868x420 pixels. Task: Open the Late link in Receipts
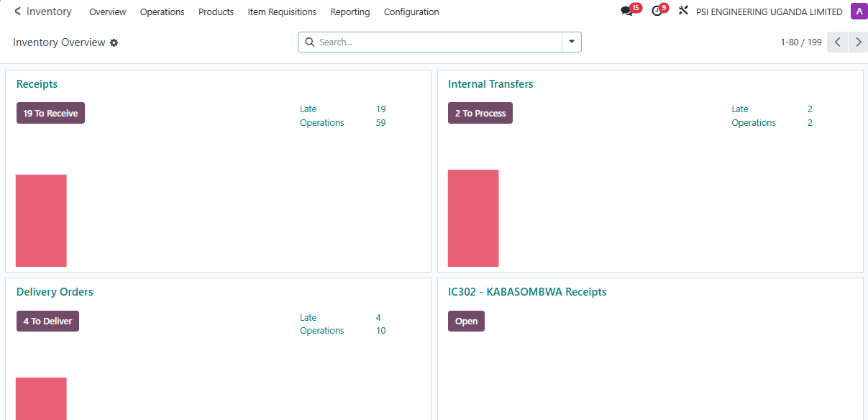[x=308, y=109]
